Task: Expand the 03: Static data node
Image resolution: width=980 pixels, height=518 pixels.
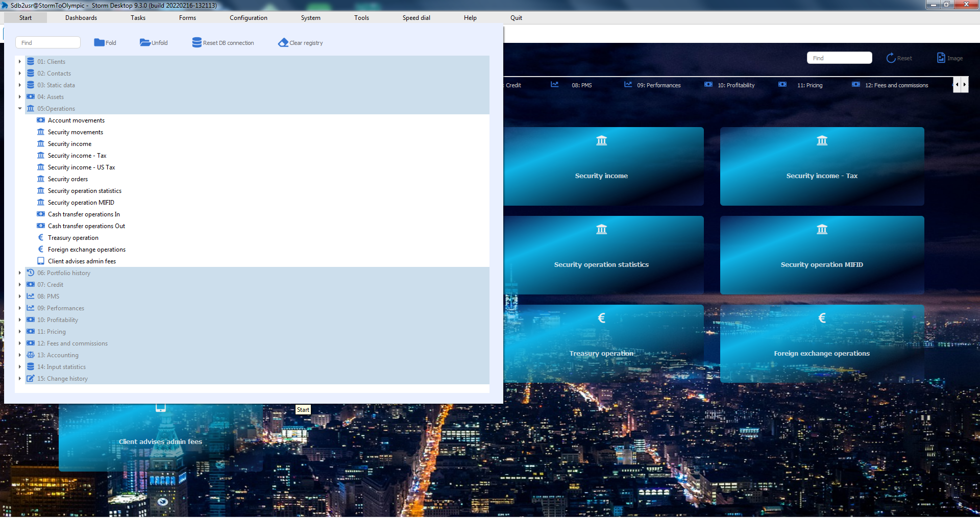Action: tap(20, 85)
